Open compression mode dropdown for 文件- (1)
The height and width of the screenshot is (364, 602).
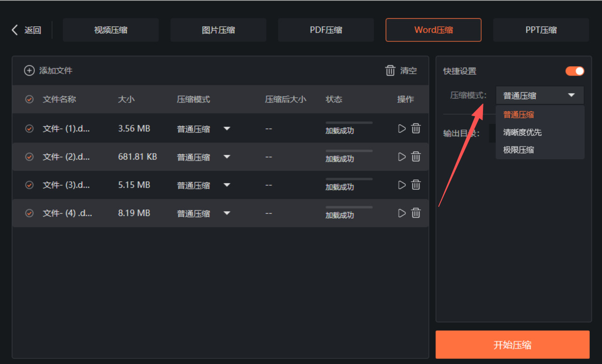[x=227, y=129]
